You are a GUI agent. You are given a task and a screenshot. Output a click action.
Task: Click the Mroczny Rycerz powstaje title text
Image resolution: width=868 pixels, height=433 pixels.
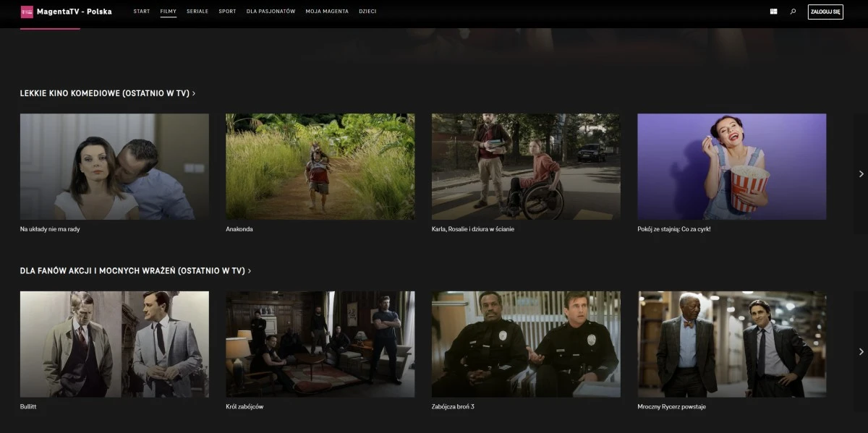(x=671, y=407)
